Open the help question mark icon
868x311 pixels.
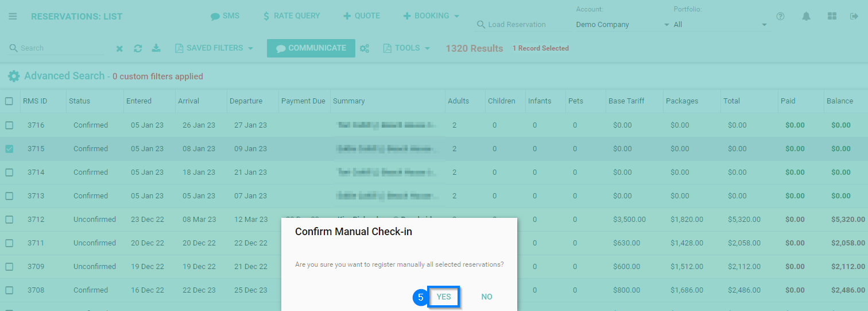(x=780, y=16)
